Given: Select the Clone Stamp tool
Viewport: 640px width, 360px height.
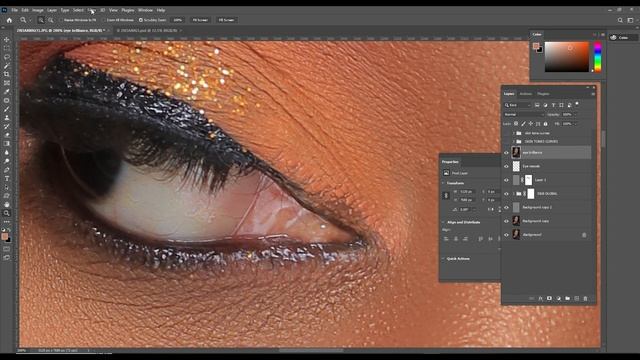Looking at the screenshot, I should 7,118.
